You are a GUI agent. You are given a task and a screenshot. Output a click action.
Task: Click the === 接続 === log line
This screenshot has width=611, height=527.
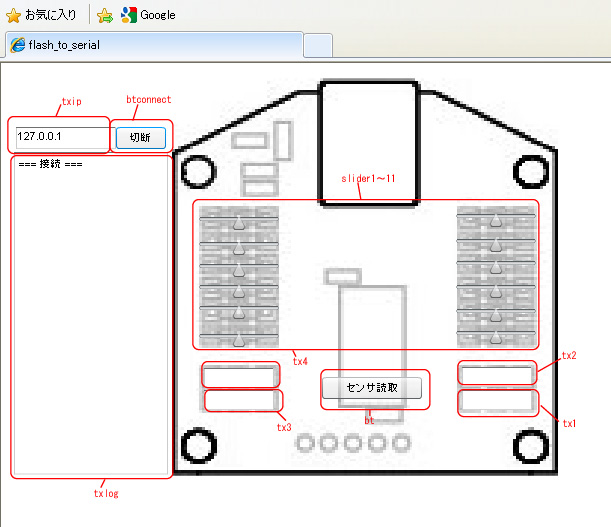tap(50, 164)
